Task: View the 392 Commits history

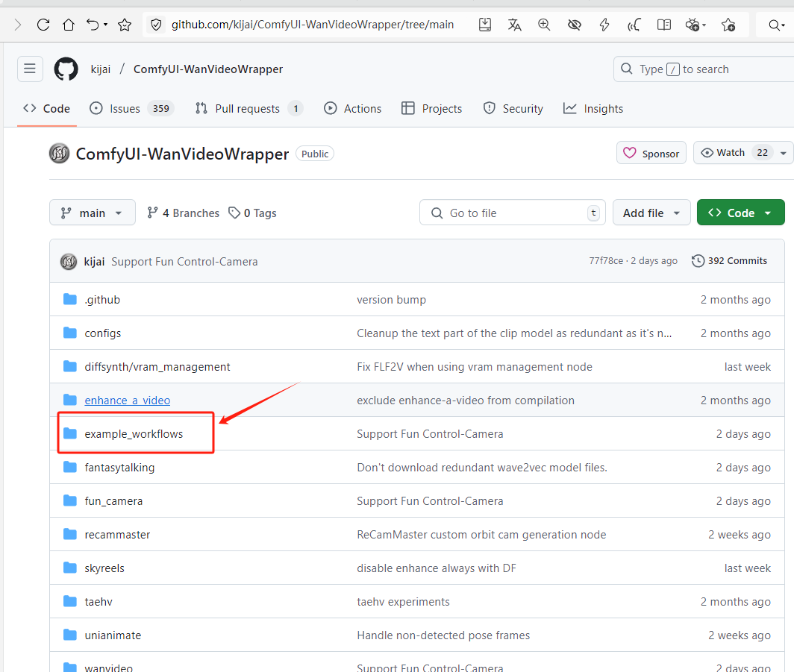Action: 730,260
